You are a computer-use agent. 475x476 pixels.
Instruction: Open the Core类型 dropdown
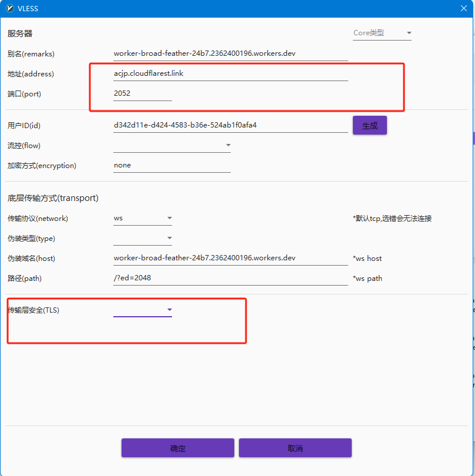pos(382,33)
